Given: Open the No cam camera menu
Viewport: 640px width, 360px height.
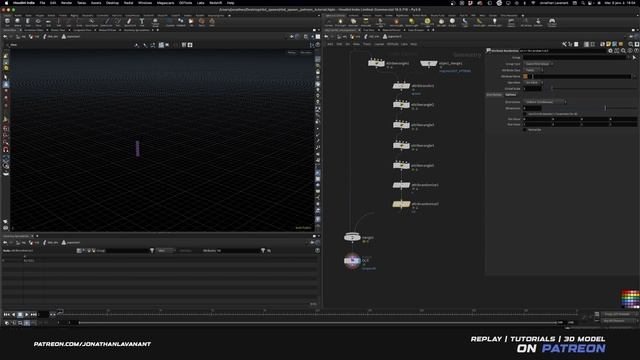Looking at the screenshot, I should pyautogui.click(x=306, y=52).
